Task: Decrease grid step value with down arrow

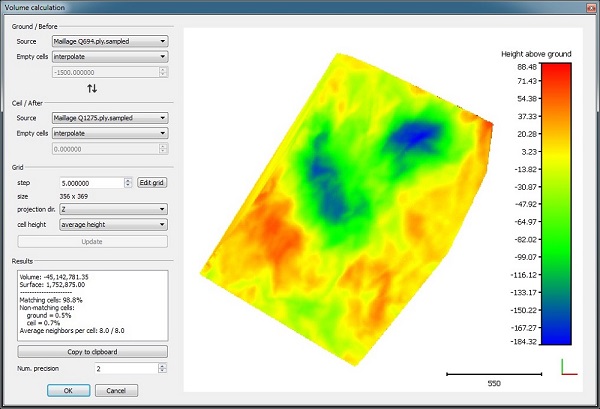Action: 128,186
